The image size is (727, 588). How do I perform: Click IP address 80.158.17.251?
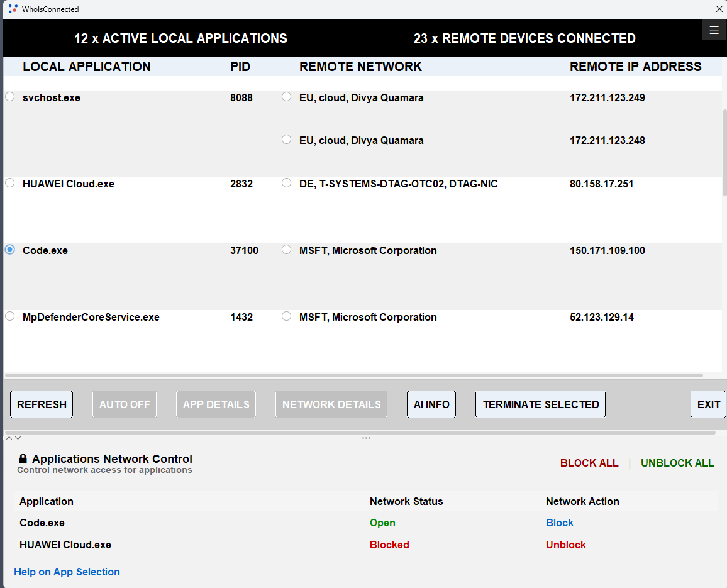(601, 184)
